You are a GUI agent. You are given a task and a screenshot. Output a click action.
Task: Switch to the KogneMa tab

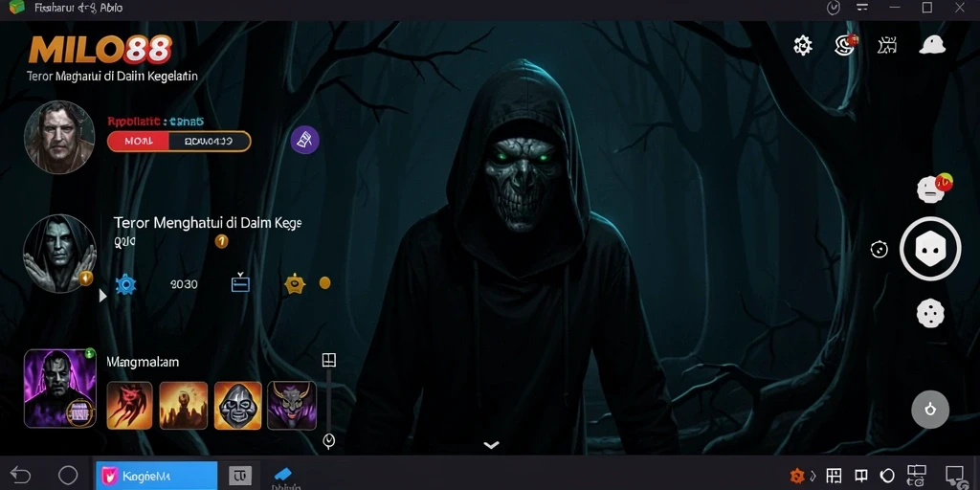coord(156,476)
